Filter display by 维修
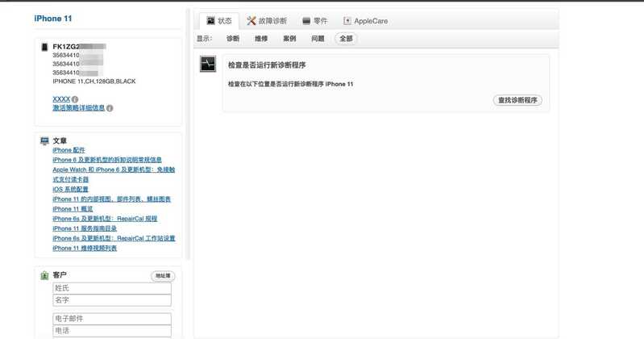Image resolution: width=644 pixels, height=339 pixels. 261,38
